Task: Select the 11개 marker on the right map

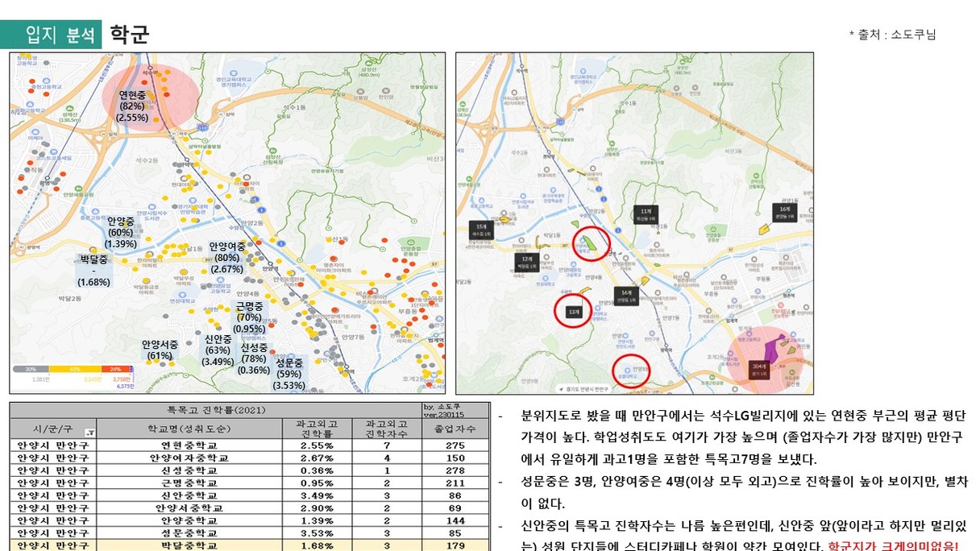Action: tap(646, 213)
